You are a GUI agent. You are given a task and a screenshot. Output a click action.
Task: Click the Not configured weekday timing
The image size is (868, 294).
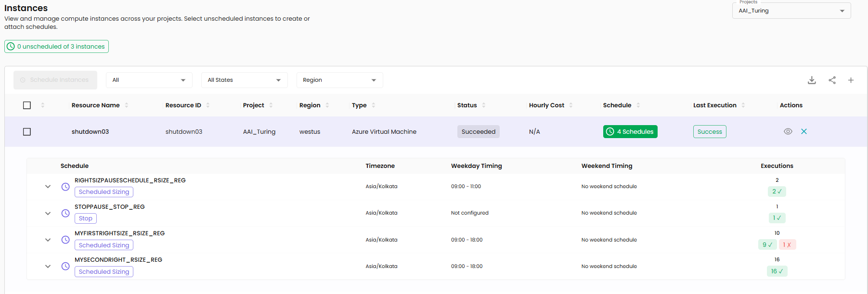(470, 213)
